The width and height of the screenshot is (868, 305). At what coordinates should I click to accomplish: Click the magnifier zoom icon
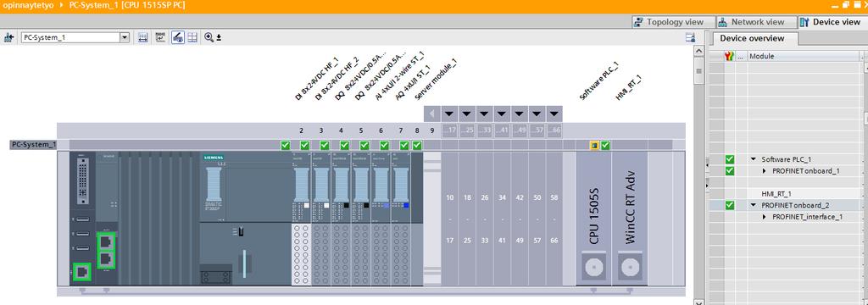tap(209, 37)
